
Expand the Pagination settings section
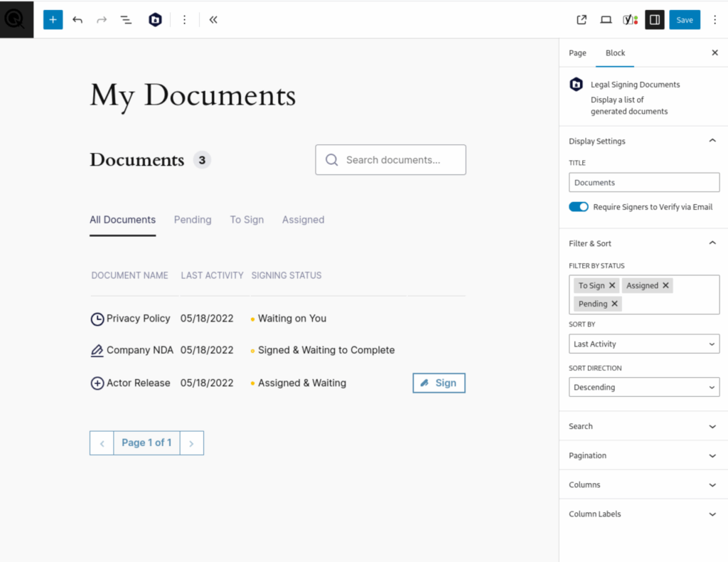[643, 455]
